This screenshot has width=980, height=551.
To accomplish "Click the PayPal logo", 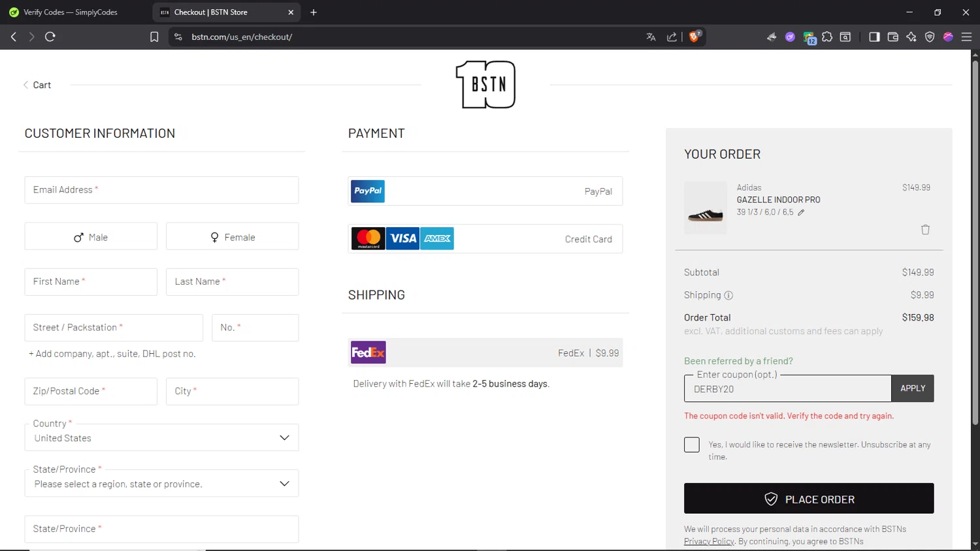I will coord(368,191).
